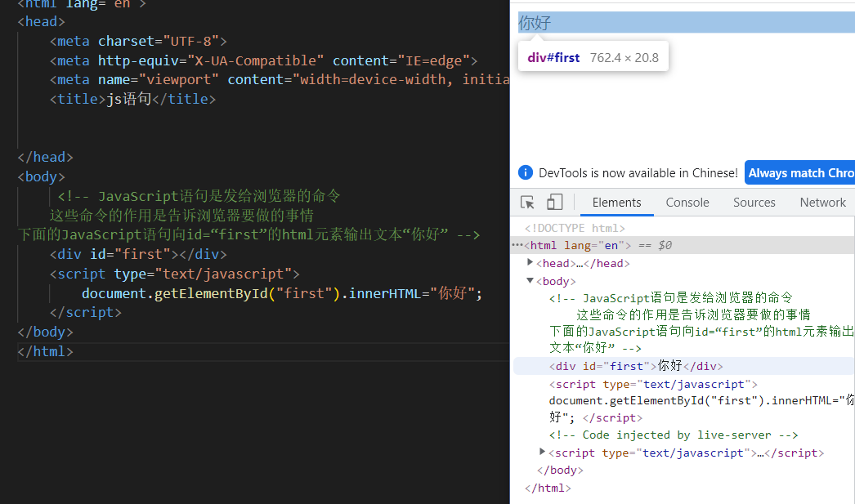The image size is (855, 504).
Task: Click the Always match Chrome language button
Action: 800,172
